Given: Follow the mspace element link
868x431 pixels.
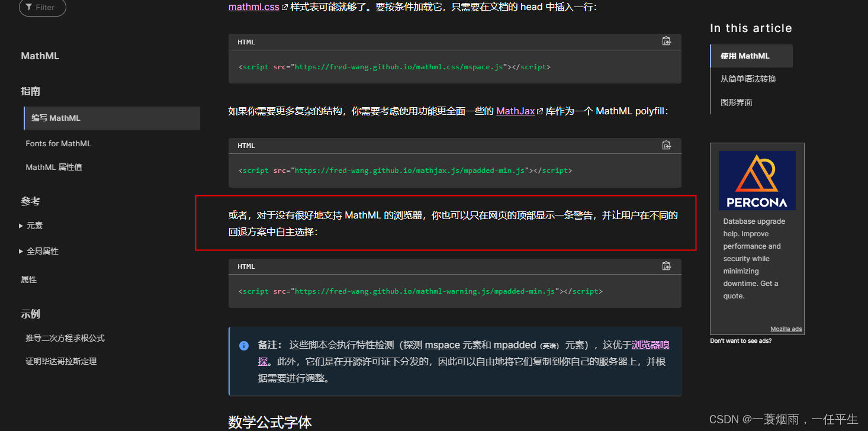Looking at the screenshot, I should (442, 345).
